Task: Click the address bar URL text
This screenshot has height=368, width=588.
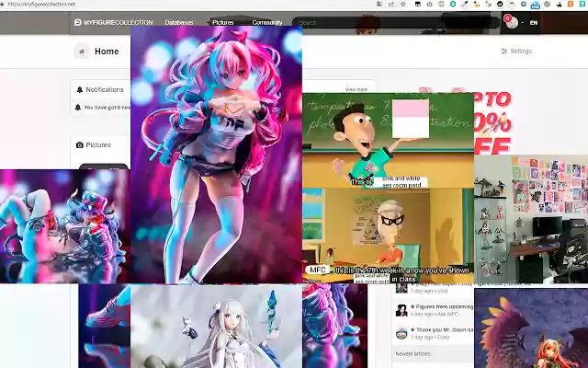Action: click(x=41, y=4)
